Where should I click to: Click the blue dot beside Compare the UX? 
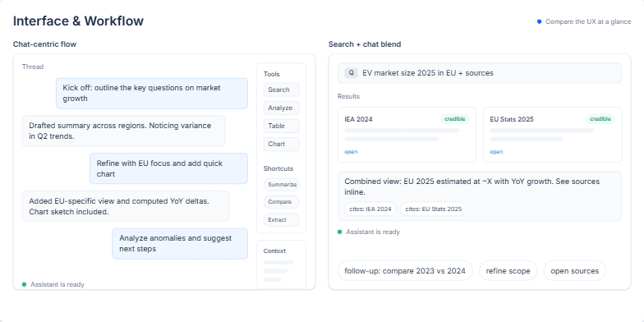539,21
